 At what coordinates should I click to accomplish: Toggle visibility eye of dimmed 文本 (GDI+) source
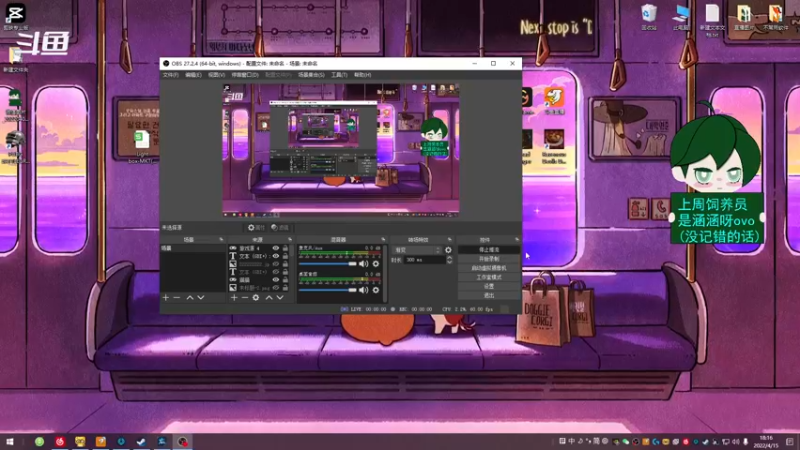coord(276,272)
